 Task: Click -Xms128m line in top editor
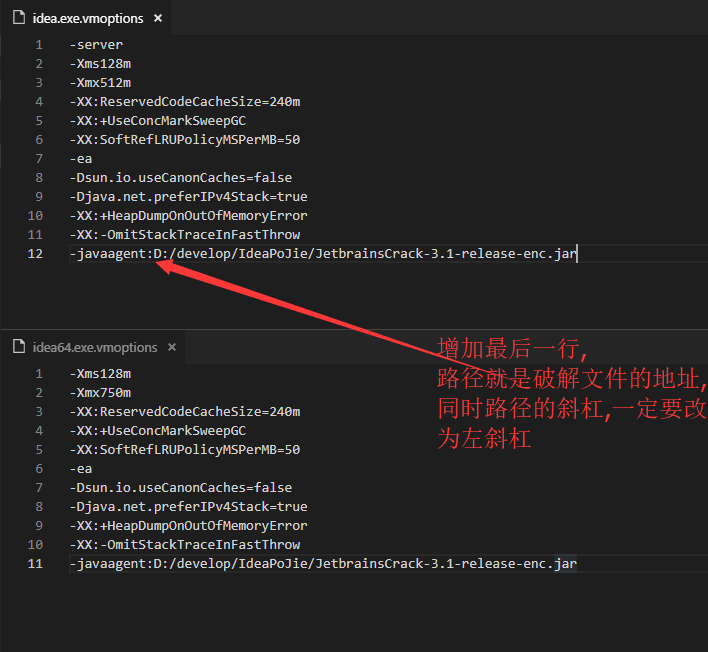pyautogui.click(x=100, y=64)
